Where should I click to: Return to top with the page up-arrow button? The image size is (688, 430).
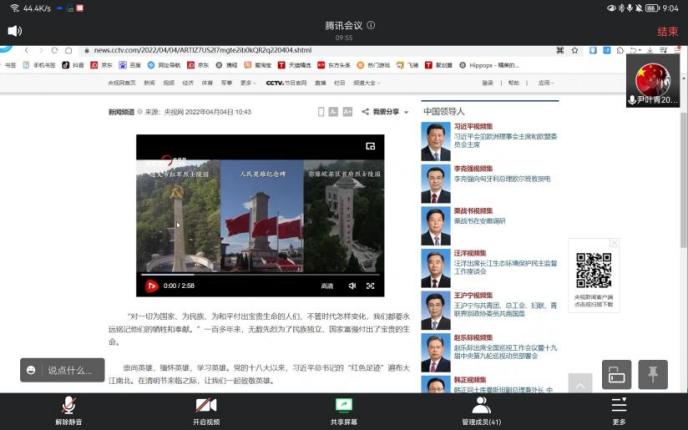(x=580, y=383)
